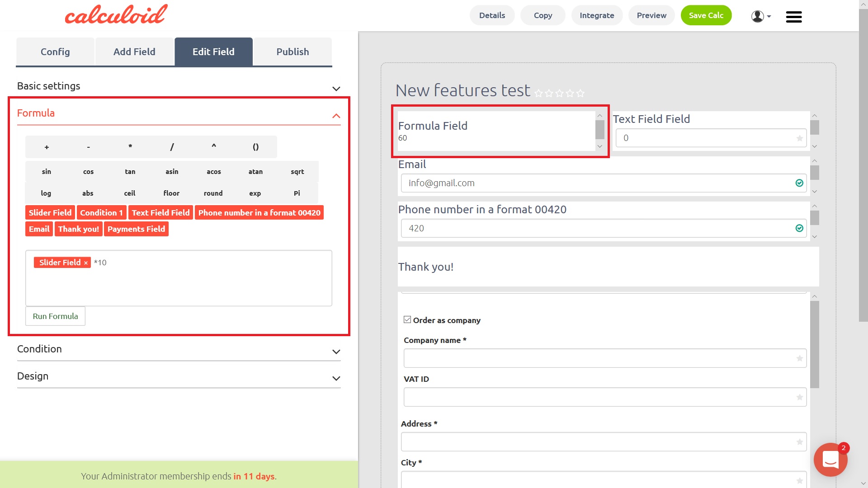Open the Publish tab
This screenshot has height=488, width=868.
click(x=292, y=52)
